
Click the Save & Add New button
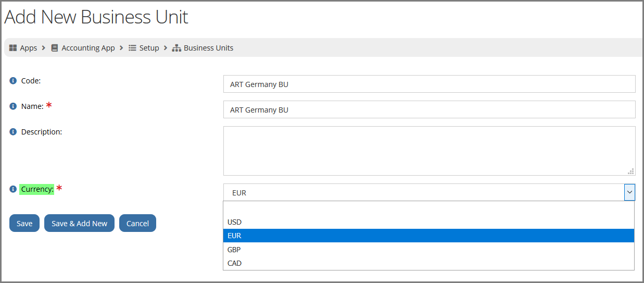(x=79, y=223)
